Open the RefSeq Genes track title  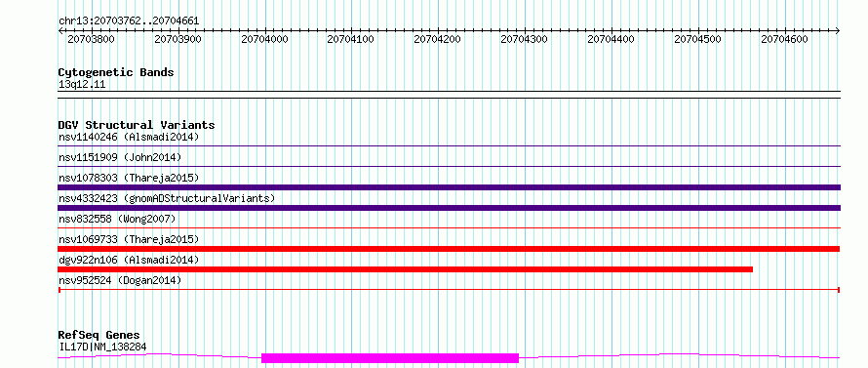pos(99,336)
